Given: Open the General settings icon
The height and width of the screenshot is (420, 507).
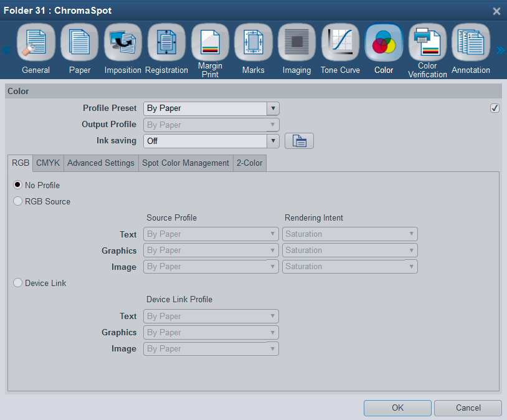Looking at the screenshot, I should pos(36,42).
